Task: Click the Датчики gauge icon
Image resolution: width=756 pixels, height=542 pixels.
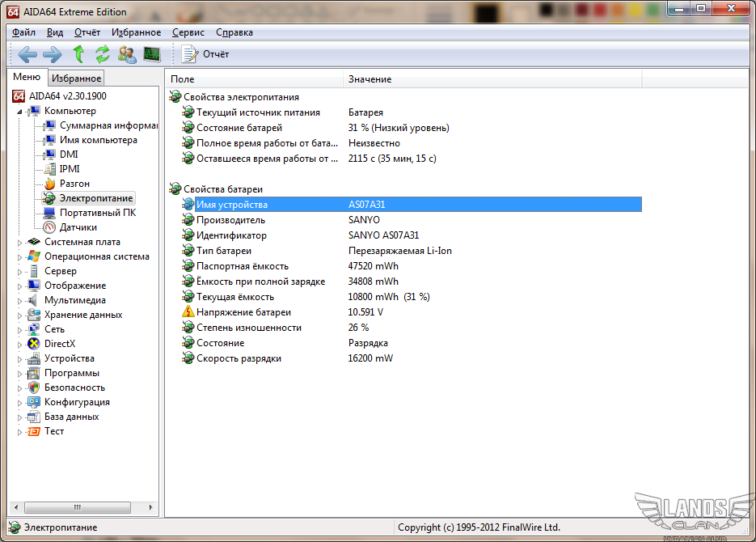Action: click(49, 227)
